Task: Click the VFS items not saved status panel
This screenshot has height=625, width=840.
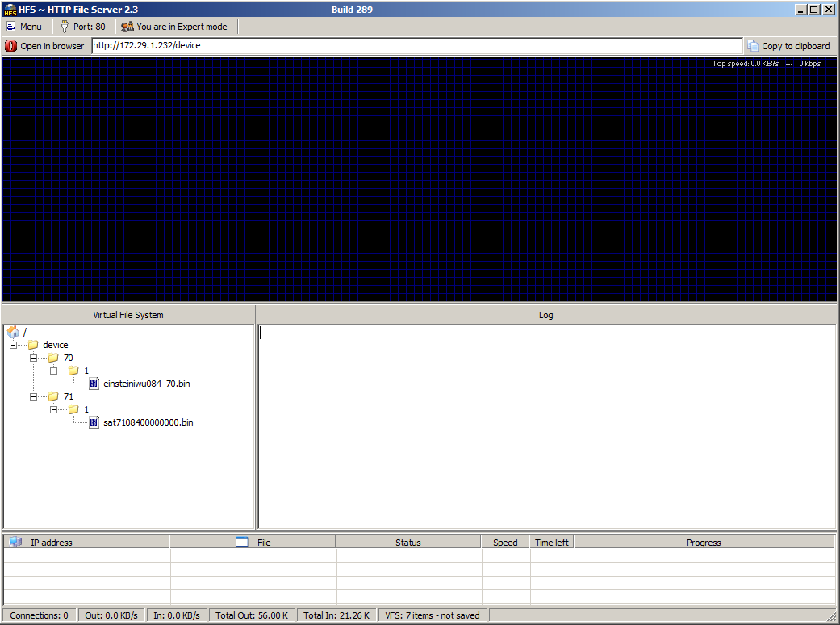Action: tap(433, 615)
